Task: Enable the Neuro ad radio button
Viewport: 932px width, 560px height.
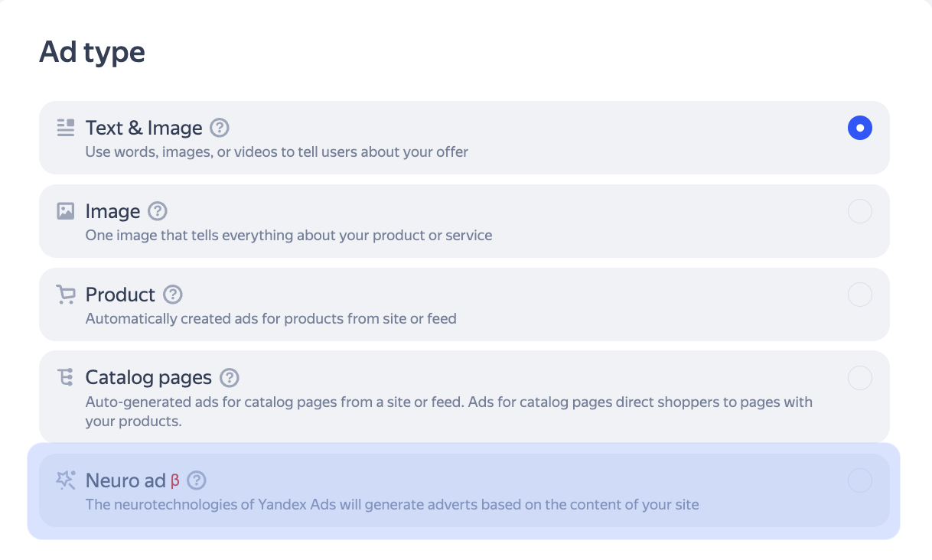Action: (x=860, y=480)
